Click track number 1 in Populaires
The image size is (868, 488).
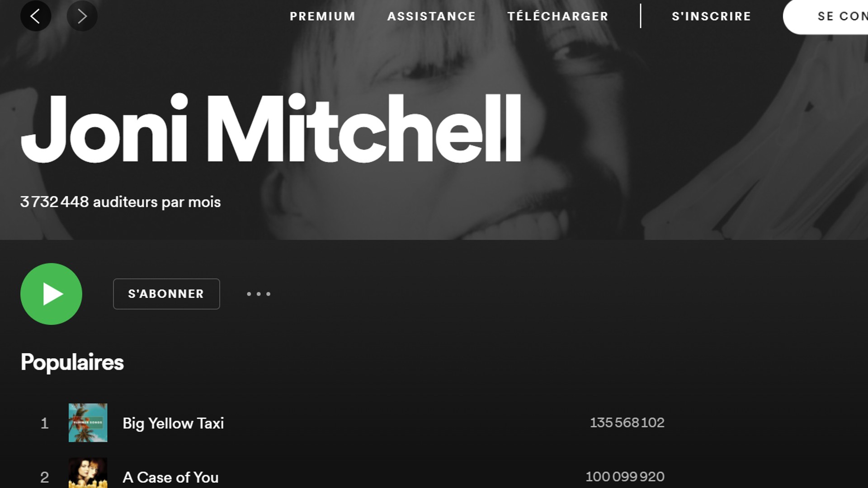click(44, 423)
